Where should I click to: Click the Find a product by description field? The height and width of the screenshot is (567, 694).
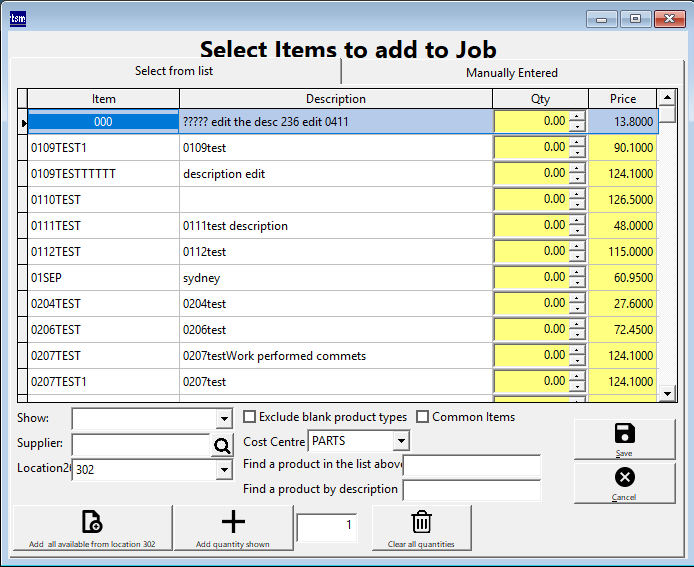click(x=471, y=490)
